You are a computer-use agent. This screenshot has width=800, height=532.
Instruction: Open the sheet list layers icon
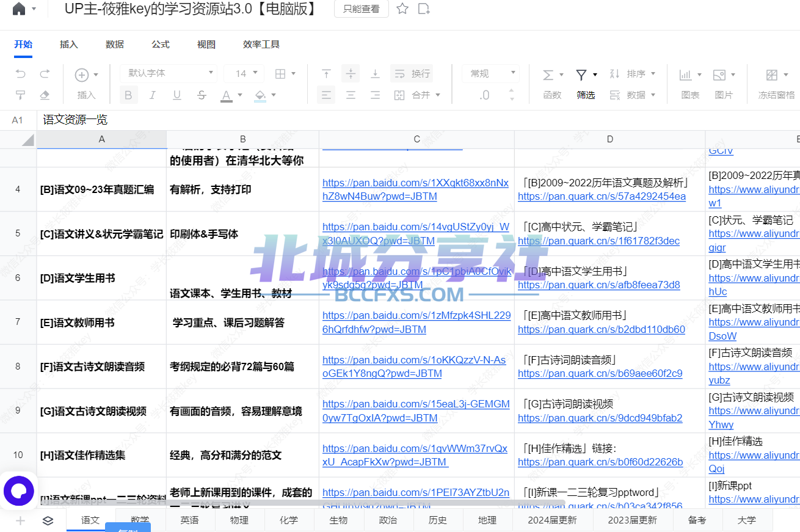(x=48, y=520)
